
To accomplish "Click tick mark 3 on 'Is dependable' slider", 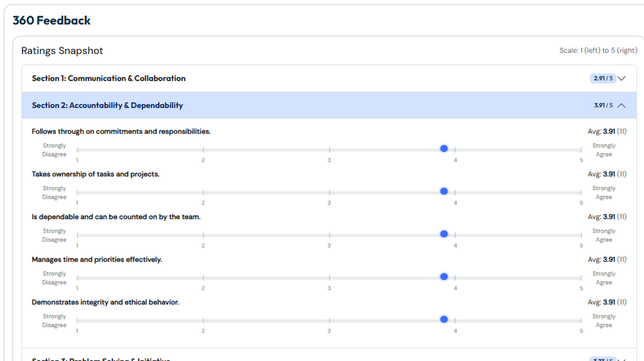I will click(330, 235).
